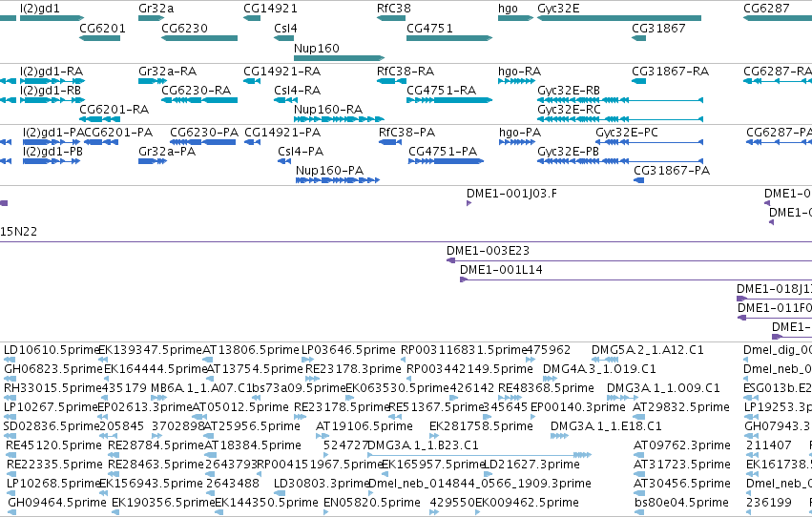
Task: Select the DME1-003E23 BAC clone line
Action: [x=629, y=260]
